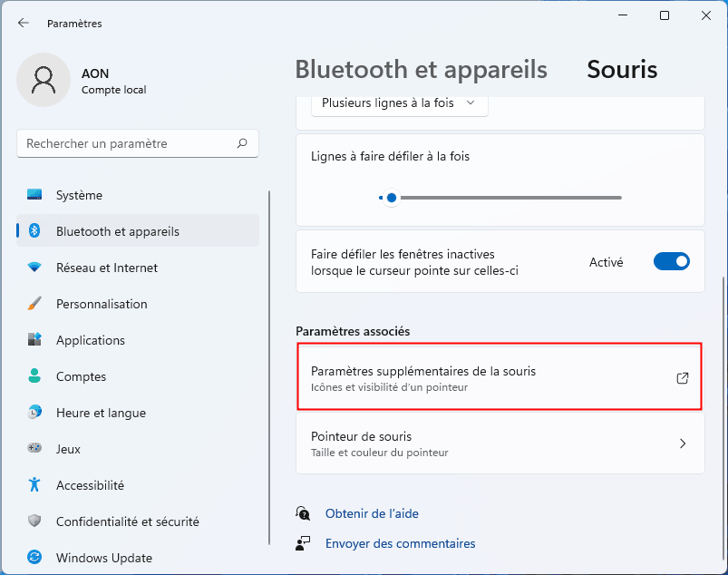Open Comptes from the sidebar
The image size is (728, 575).
pos(81,376)
